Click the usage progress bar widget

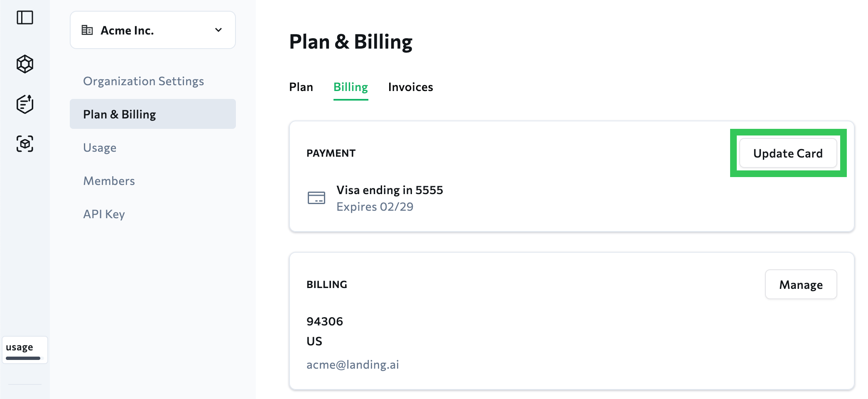point(25,350)
